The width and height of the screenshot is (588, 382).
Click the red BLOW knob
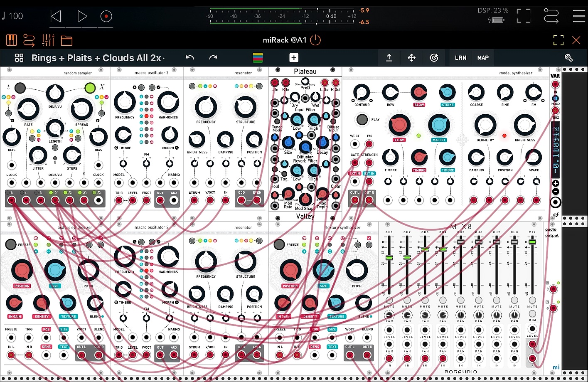(x=419, y=92)
